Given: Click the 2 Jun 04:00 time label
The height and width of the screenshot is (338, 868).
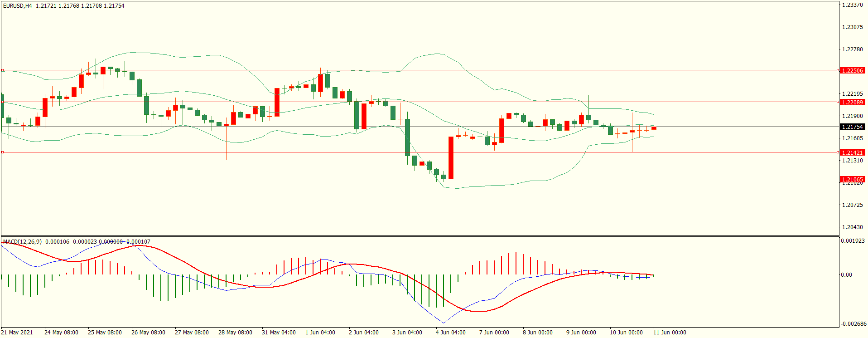Looking at the screenshot, I should tap(364, 333).
